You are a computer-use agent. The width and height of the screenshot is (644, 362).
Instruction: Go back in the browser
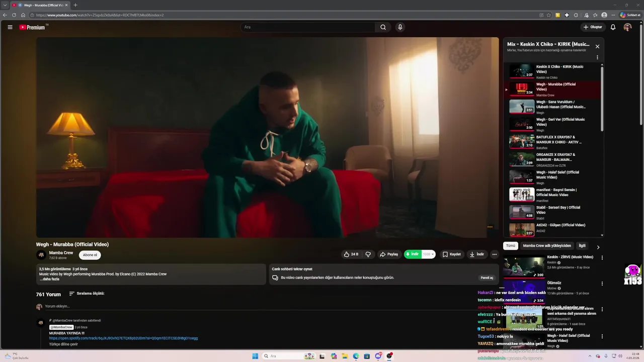5,15
